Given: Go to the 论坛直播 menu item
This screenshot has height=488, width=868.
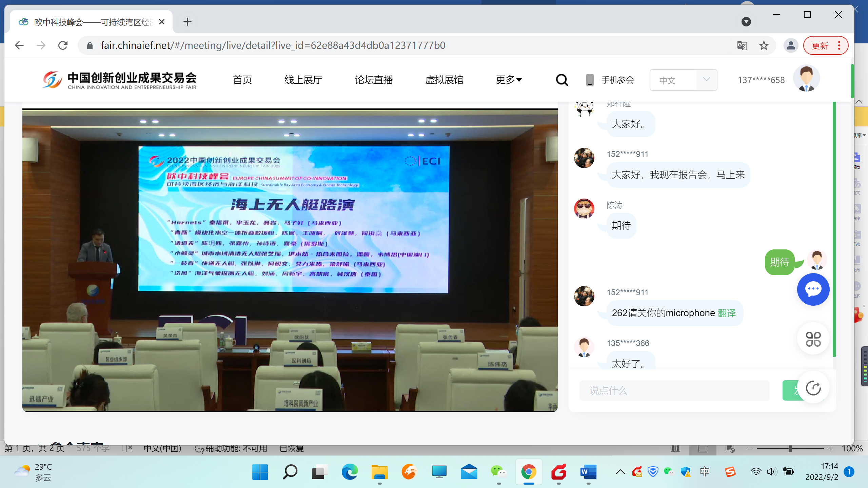Looking at the screenshot, I should click(374, 80).
